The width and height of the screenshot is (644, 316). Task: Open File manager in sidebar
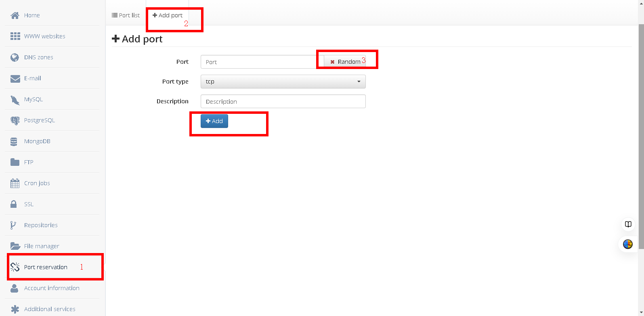coord(41,246)
